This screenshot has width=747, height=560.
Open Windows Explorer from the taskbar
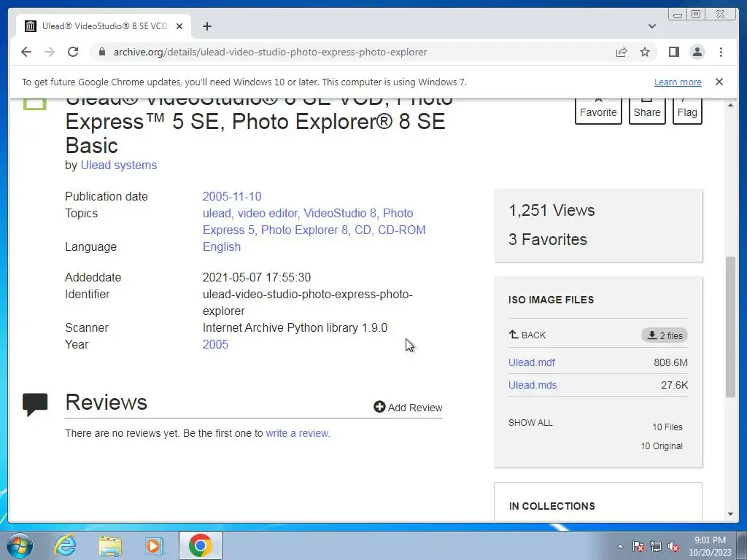pyautogui.click(x=110, y=545)
